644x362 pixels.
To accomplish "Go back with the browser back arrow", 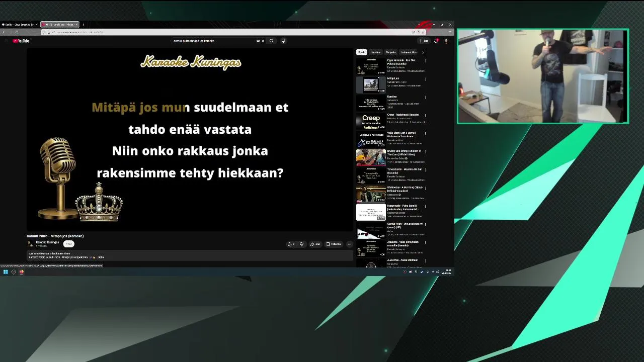I will coord(4,32).
